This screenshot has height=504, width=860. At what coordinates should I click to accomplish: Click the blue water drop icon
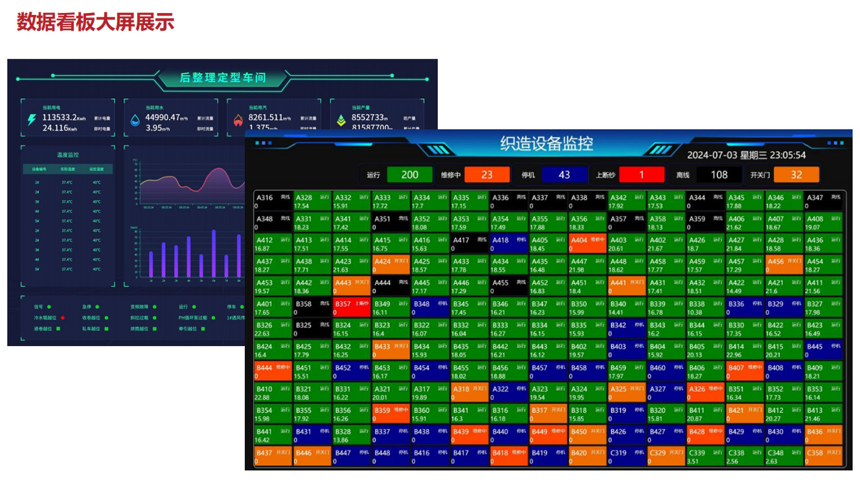pos(135,121)
